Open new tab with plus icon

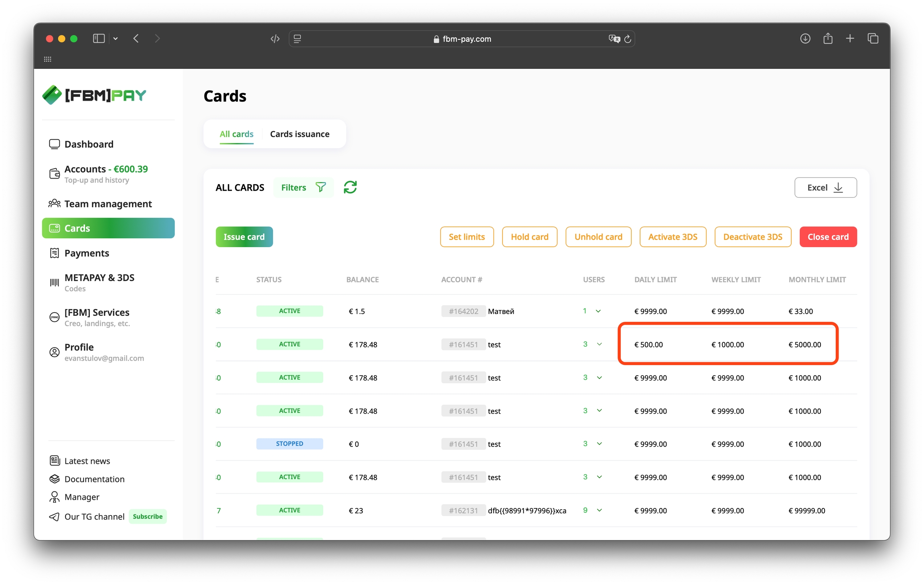pos(850,39)
